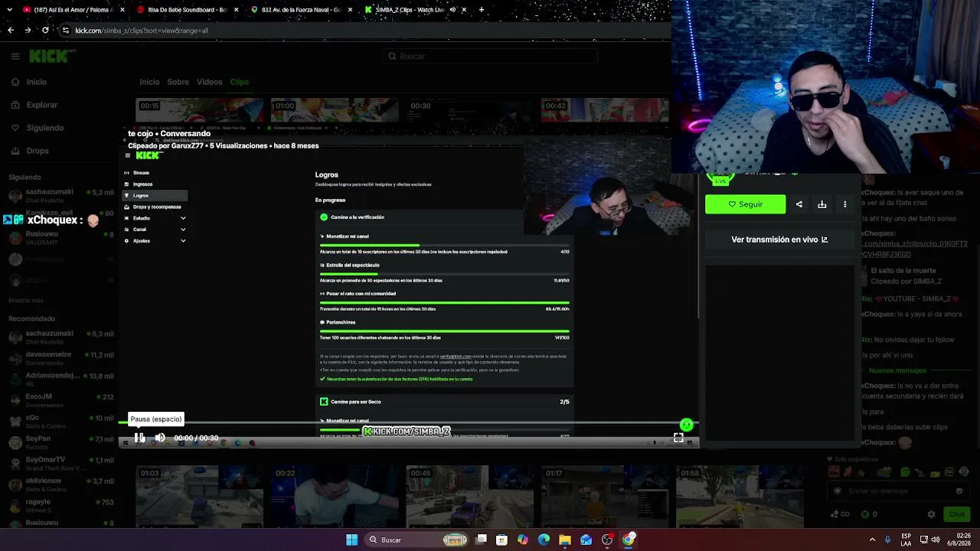Click Mostrar más in followed list
Screen dimensions: 980x551
(26, 301)
